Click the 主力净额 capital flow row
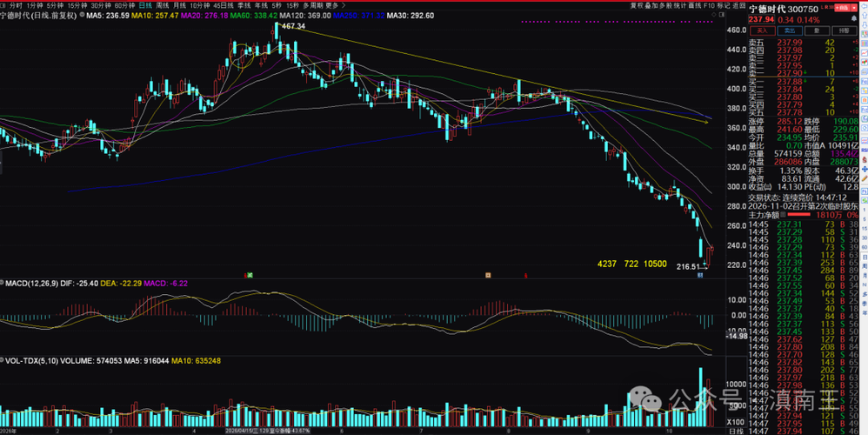 804,215
